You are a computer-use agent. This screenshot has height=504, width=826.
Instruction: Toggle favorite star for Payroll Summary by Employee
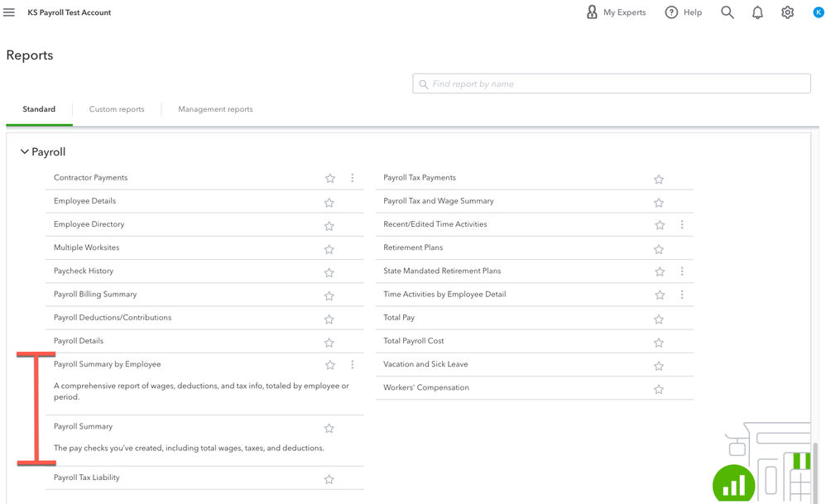tap(329, 364)
